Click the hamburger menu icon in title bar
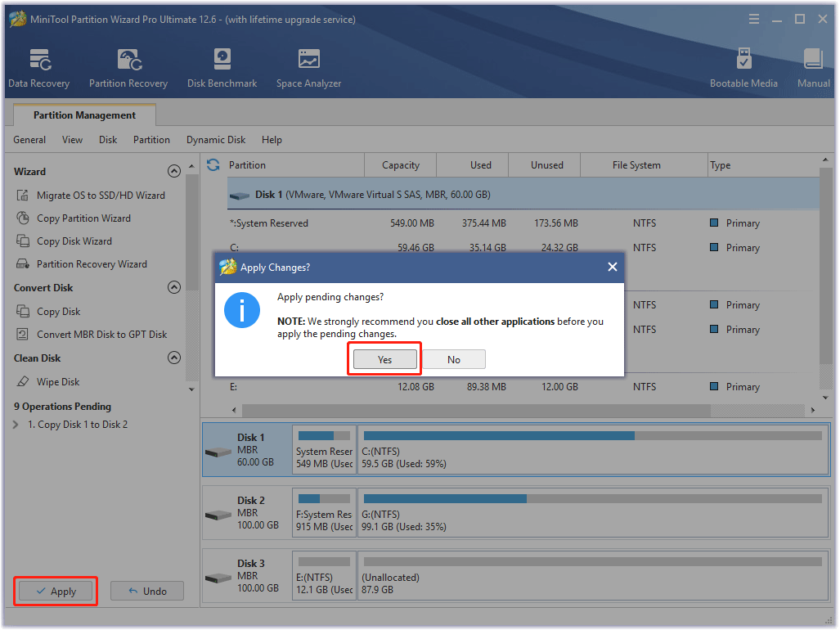Image resolution: width=840 pixels, height=630 pixels. (754, 20)
